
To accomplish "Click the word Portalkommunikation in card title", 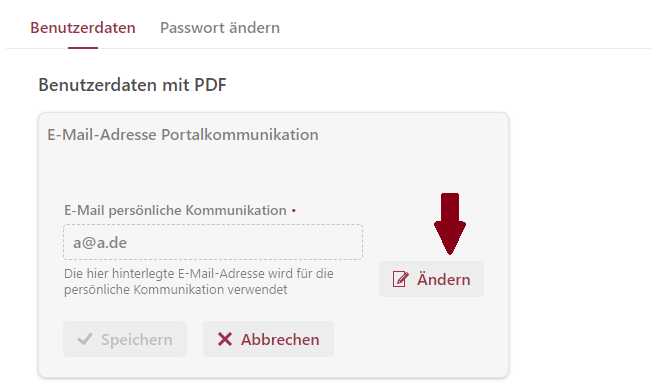I will pyautogui.click(x=240, y=135).
